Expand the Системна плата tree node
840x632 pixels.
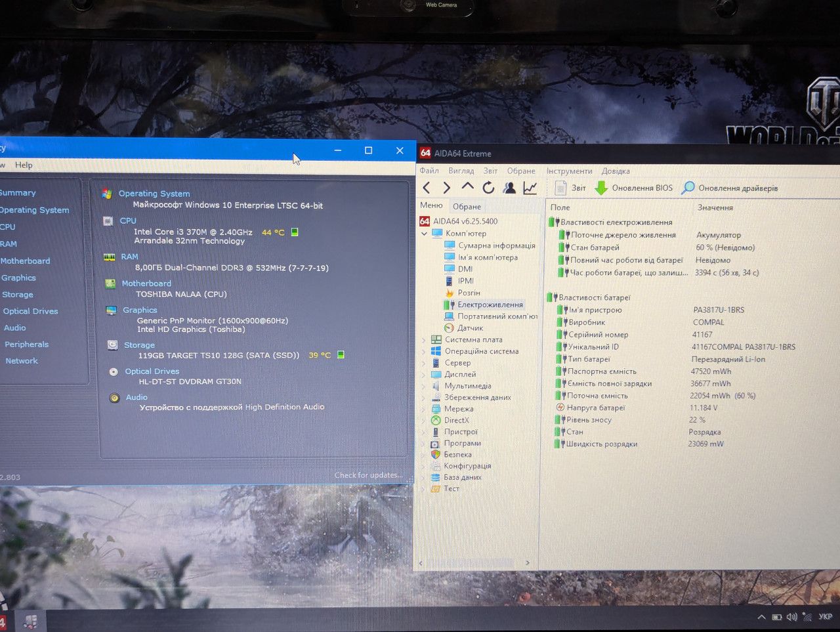point(423,340)
